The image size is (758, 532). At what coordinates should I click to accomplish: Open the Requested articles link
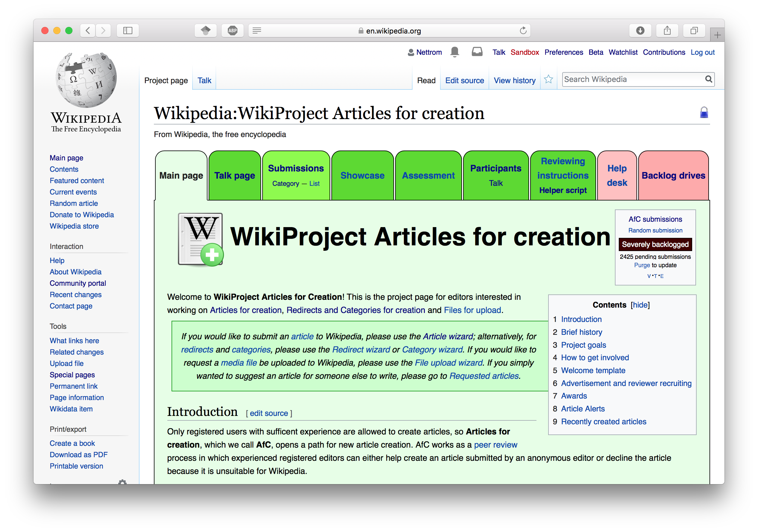coord(484,376)
